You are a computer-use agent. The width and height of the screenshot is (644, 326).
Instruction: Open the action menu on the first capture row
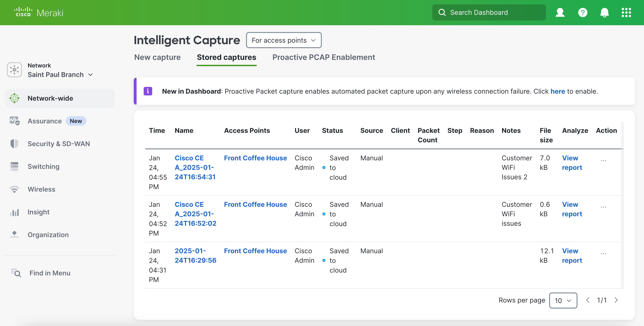(x=604, y=160)
